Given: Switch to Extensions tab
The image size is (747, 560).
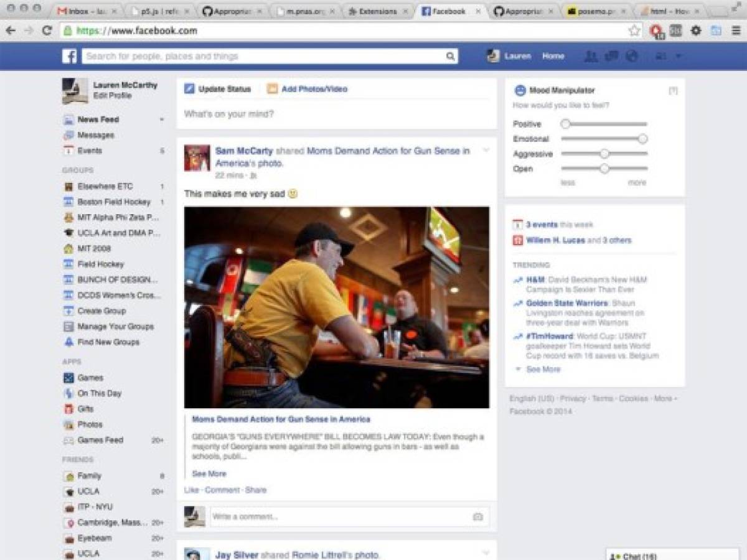Looking at the screenshot, I should click(378, 11).
